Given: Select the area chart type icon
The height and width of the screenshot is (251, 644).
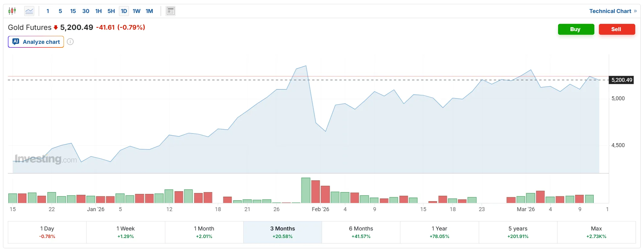Looking at the screenshot, I should (29, 11).
